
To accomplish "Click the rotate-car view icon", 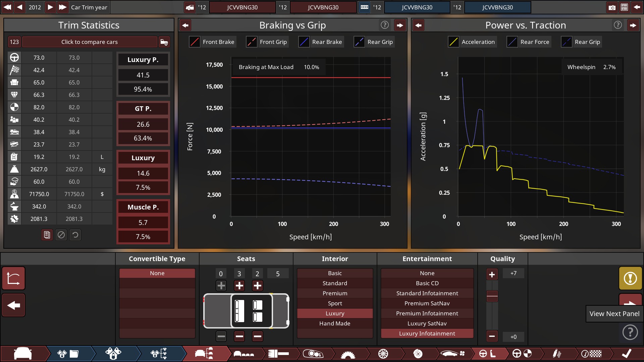I will (x=13, y=278).
